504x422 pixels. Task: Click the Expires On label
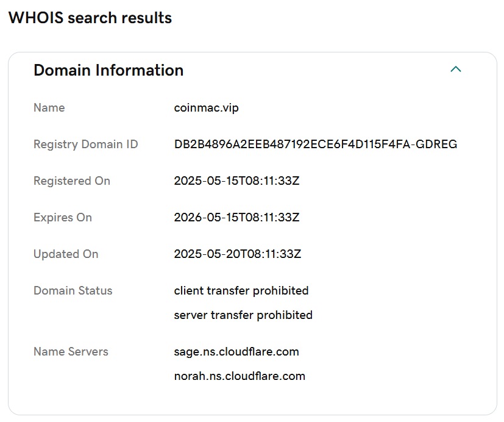coord(63,218)
